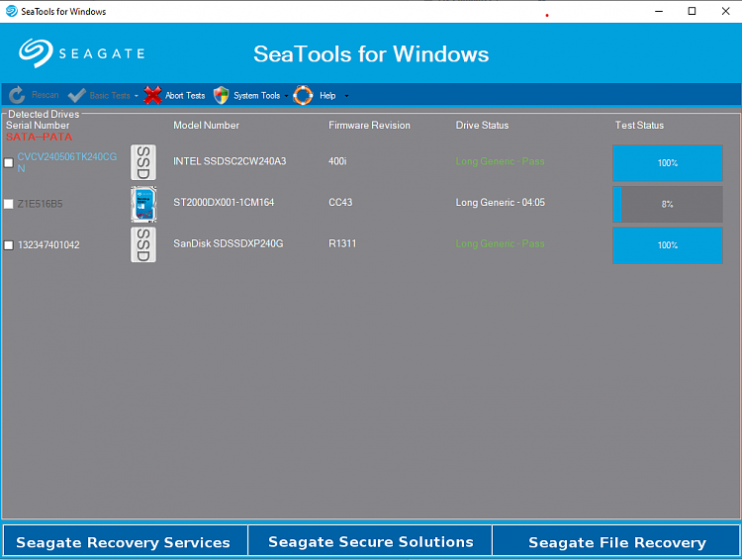Viewport: 742px width, 560px height.
Task: Open Seagate File Recovery
Action: pos(616,540)
